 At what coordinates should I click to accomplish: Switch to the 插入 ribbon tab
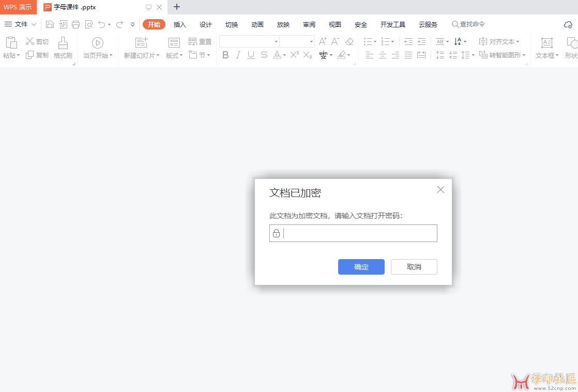179,24
